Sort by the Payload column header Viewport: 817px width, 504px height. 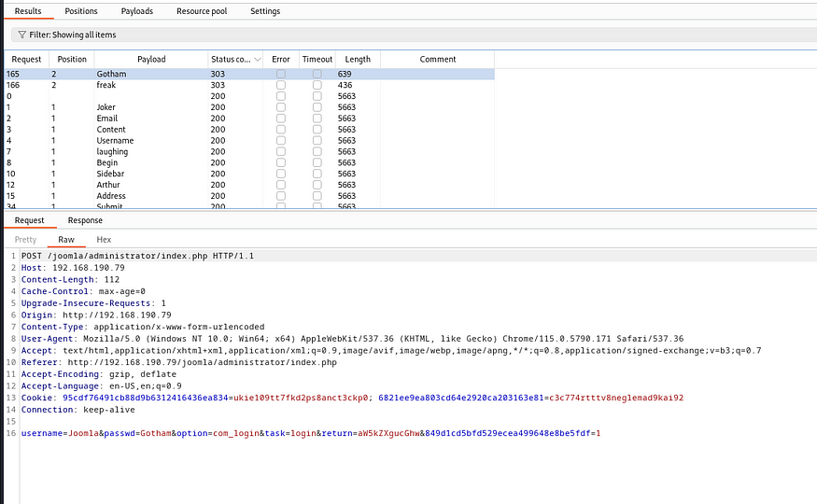coord(151,60)
